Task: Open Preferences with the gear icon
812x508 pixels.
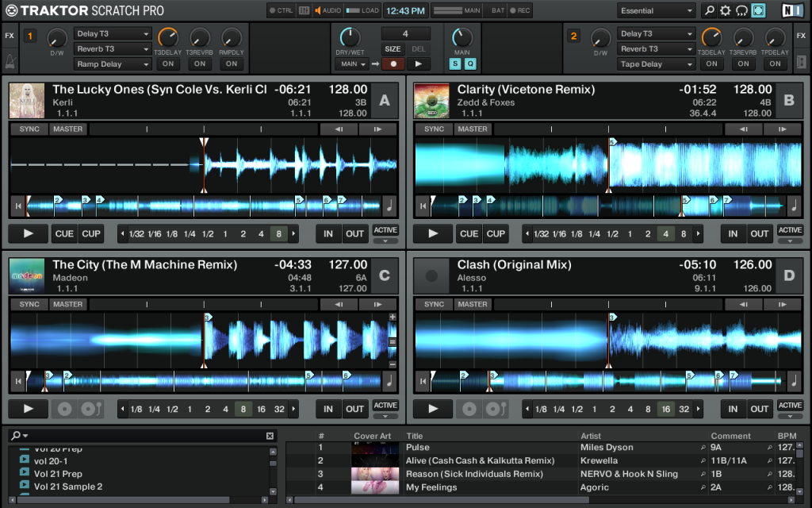Action: click(725, 10)
